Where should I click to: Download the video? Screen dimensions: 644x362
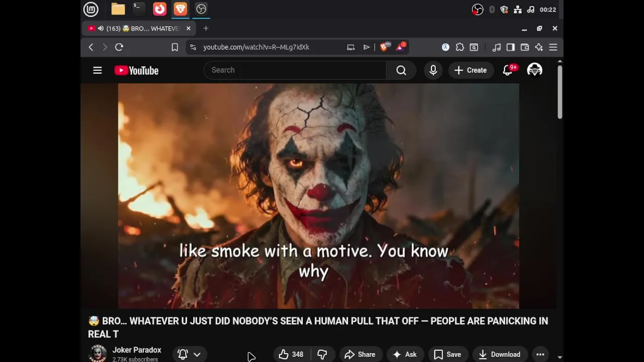click(x=500, y=354)
